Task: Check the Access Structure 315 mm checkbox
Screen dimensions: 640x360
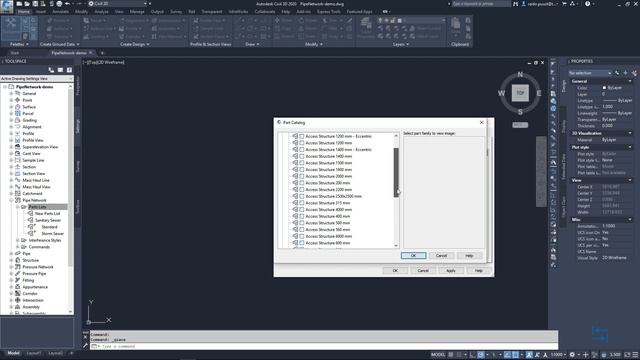Action: click(302, 203)
